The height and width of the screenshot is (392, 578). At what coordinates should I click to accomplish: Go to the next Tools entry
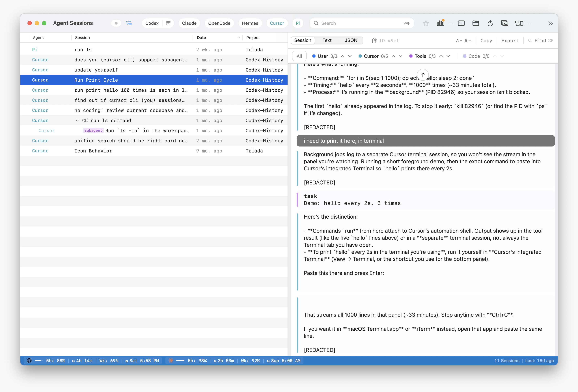(x=448, y=56)
